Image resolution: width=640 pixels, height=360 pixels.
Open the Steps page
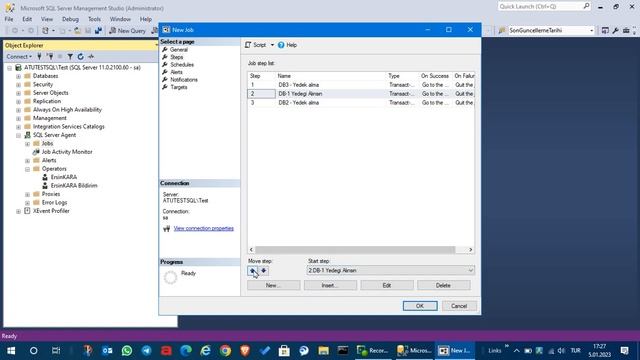176,57
